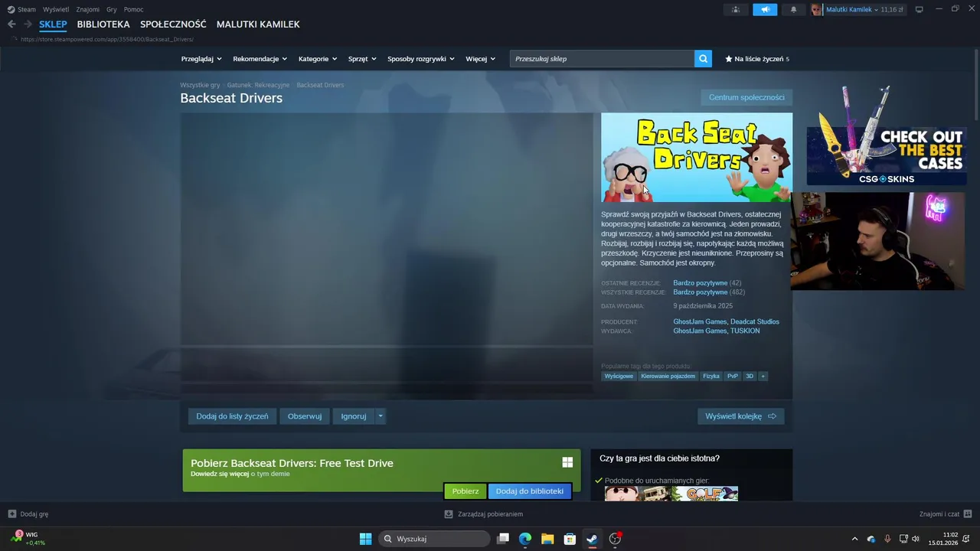Click the TUSKION publisher link
The image size is (980, 551).
pos(745,331)
